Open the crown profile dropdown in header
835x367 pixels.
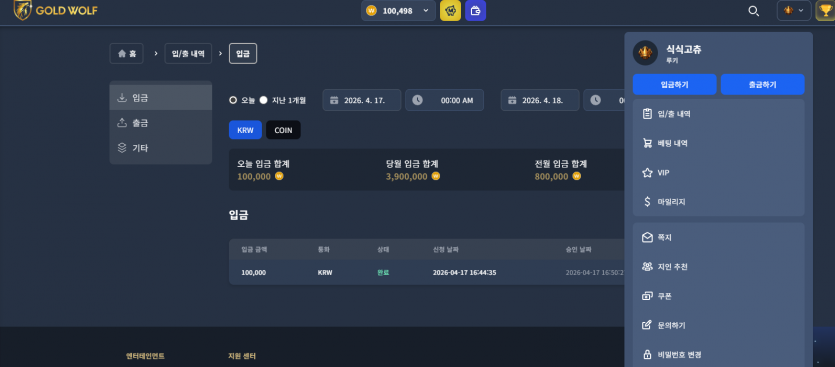pyautogui.click(x=794, y=11)
